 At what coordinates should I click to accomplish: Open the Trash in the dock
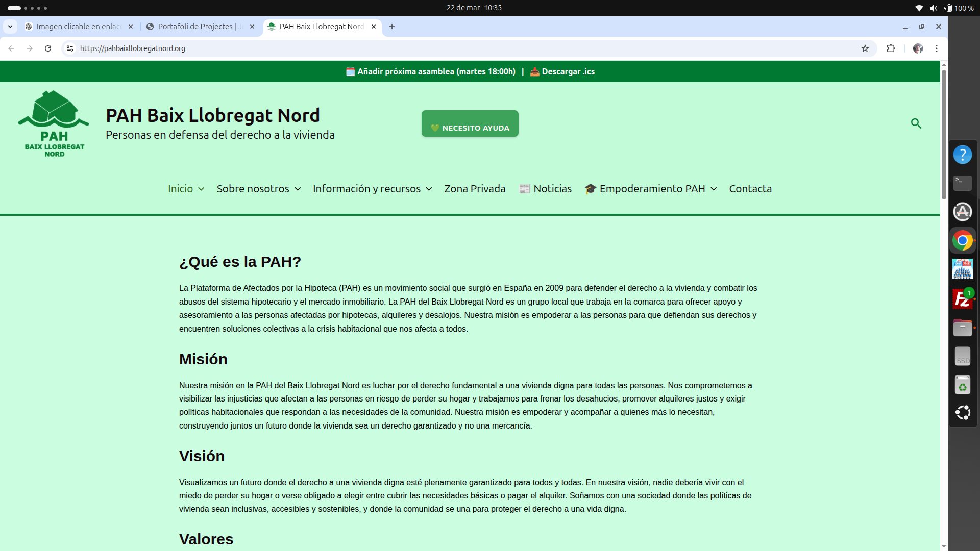click(963, 385)
